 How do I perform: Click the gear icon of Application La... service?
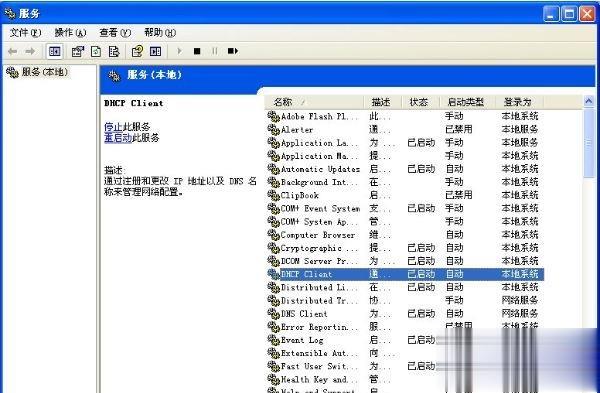tap(273, 143)
